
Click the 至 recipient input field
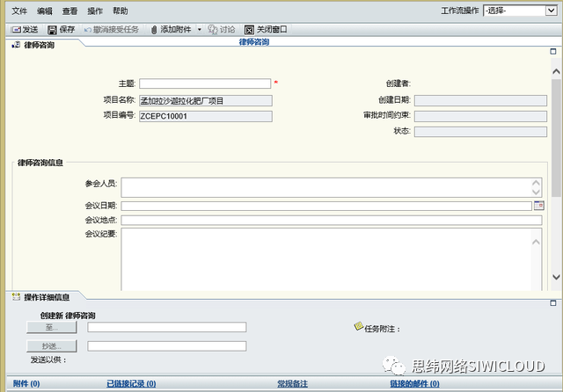pyautogui.click(x=167, y=327)
